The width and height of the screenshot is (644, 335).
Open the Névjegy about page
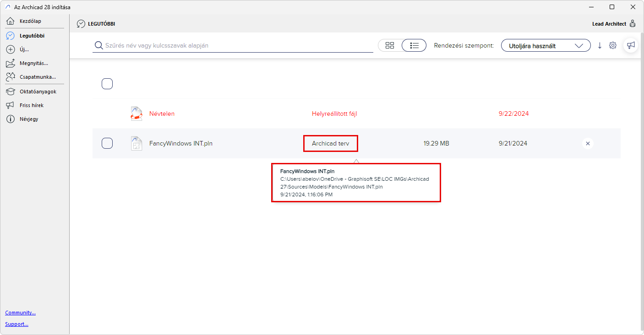(29, 119)
